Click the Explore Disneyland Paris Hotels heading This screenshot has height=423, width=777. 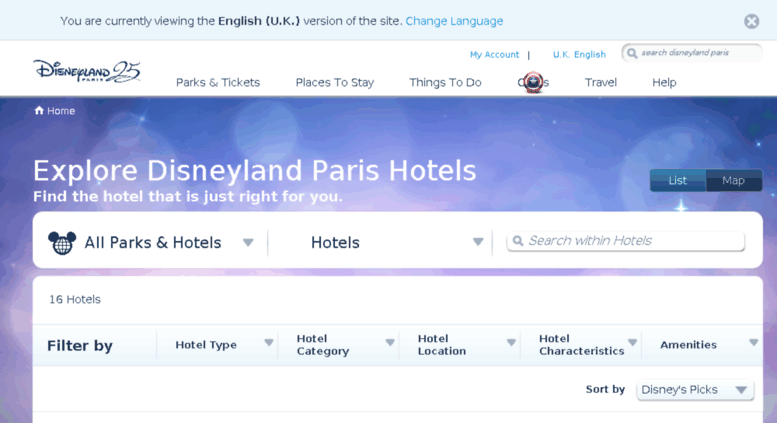255,171
